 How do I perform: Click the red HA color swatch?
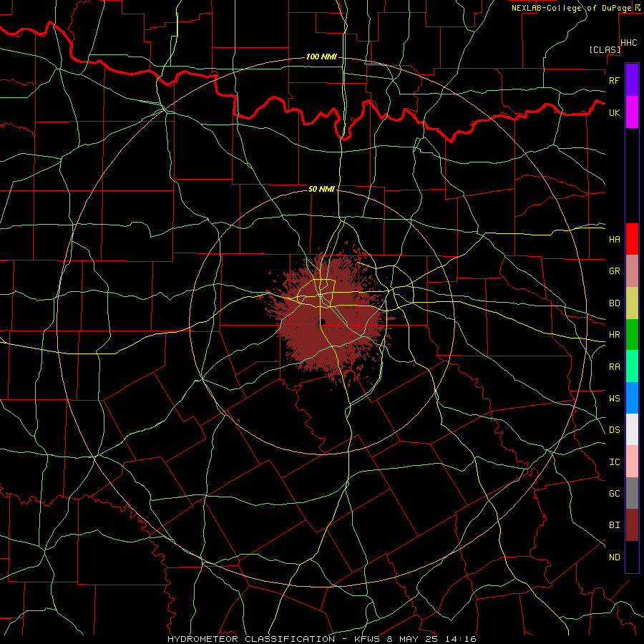(632, 239)
